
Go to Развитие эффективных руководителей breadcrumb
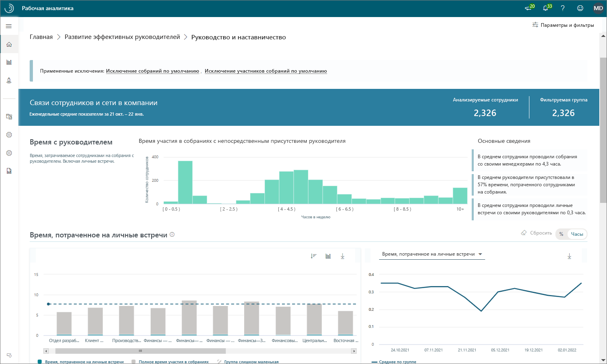pos(122,37)
